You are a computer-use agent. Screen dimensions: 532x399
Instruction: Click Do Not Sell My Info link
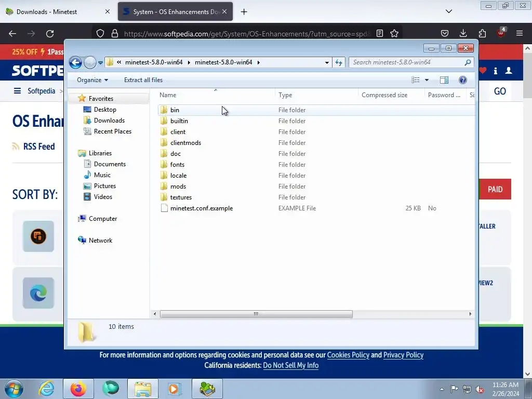click(x=291, y=365)
